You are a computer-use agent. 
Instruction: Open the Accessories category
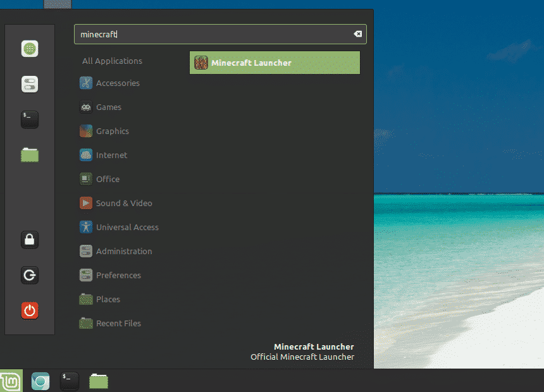(117, 83)
